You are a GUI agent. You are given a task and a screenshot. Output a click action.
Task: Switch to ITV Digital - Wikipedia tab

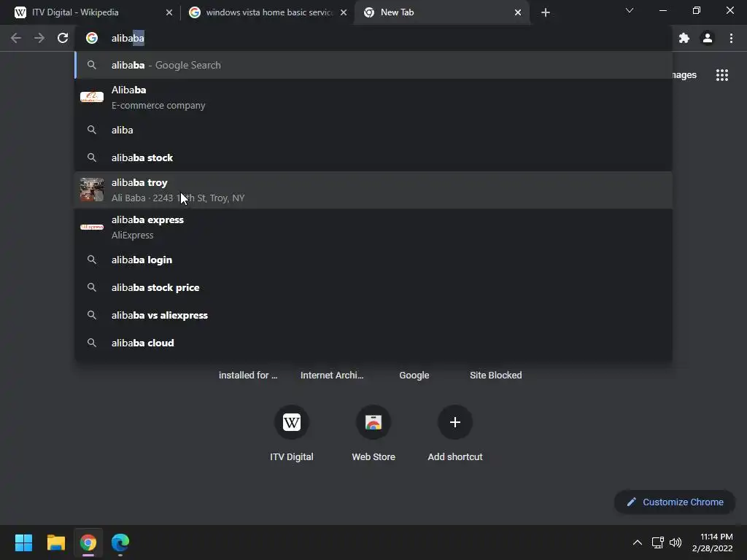93,12
